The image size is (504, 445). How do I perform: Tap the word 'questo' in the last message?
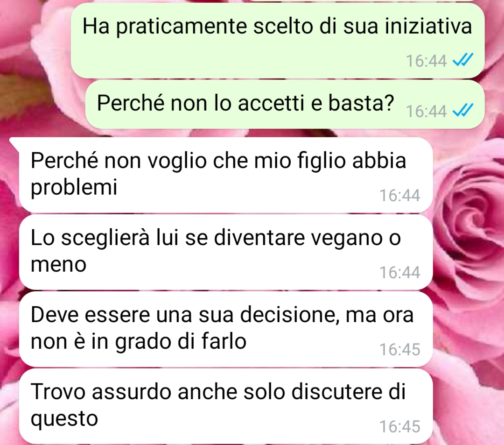click(x=64, y=419)
